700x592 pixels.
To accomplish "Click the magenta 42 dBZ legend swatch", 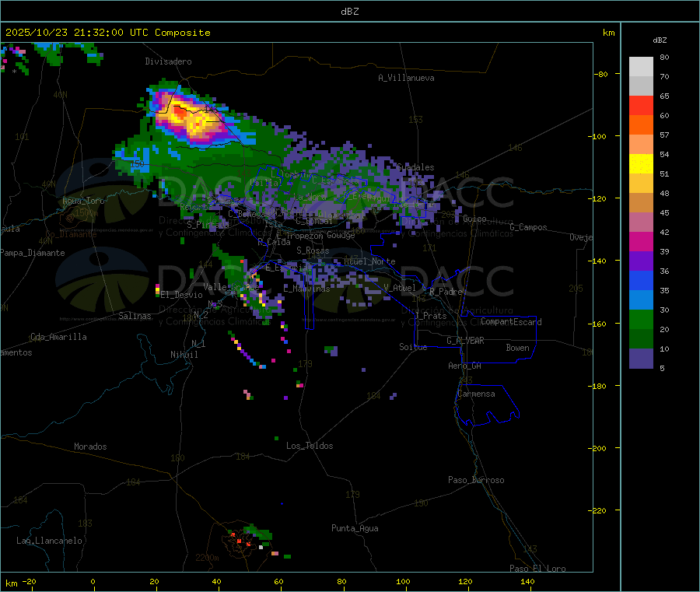I will click(641, 241).
